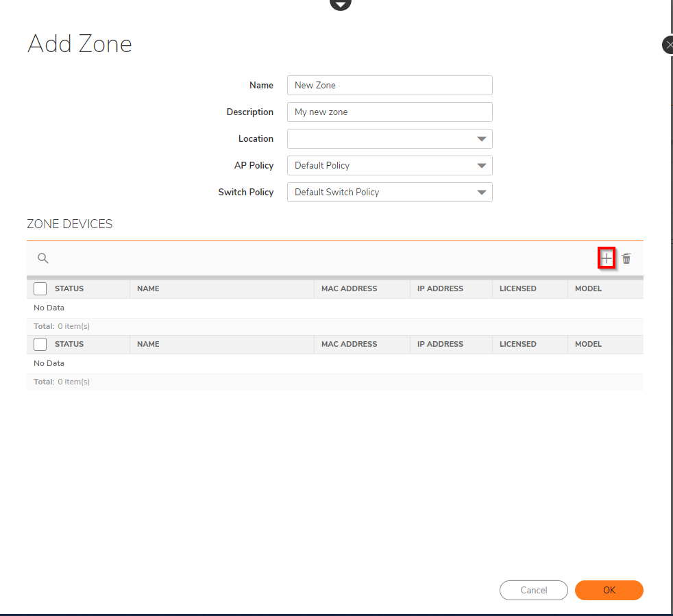Image resolution: width=673 pixels, height=616 pixels.
Task: Expand the AP Policy dropdown
Action: [x=389, y=166]
